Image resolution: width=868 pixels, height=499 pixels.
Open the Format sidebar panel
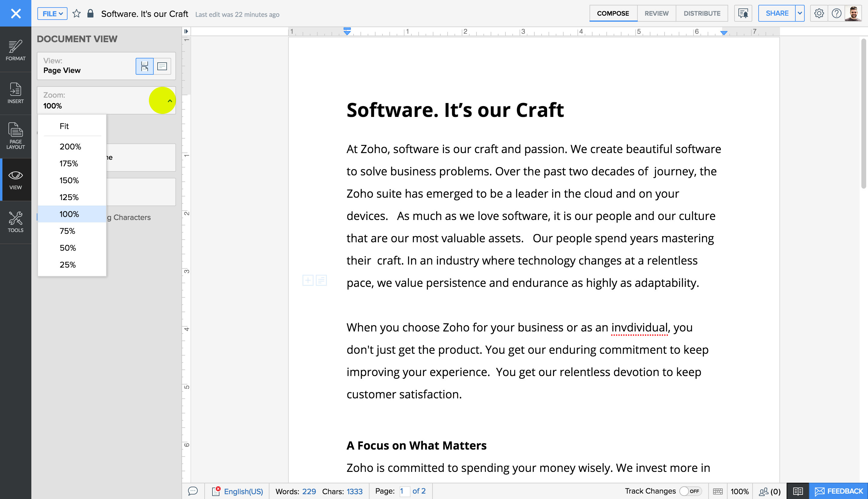tap(15, 50)
